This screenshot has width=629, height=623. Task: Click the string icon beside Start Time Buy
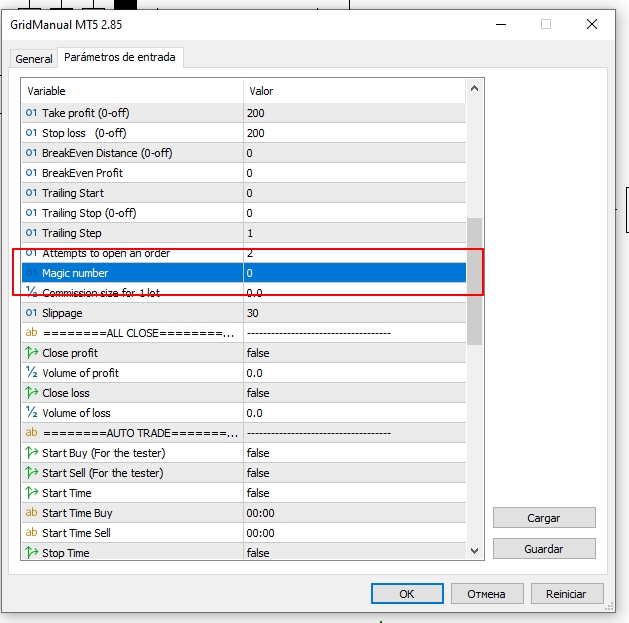point(31,513)
